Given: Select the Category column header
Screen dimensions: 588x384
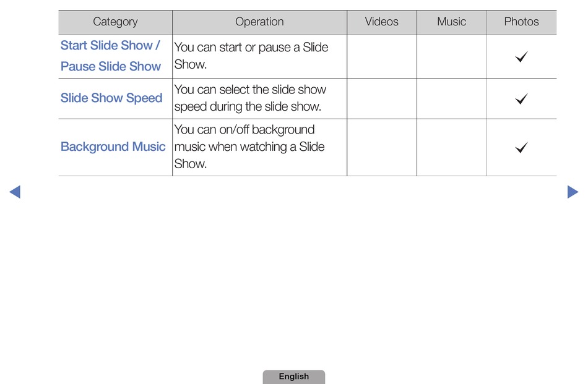Looking at the screenshot, I should click(x=116, y=22).
